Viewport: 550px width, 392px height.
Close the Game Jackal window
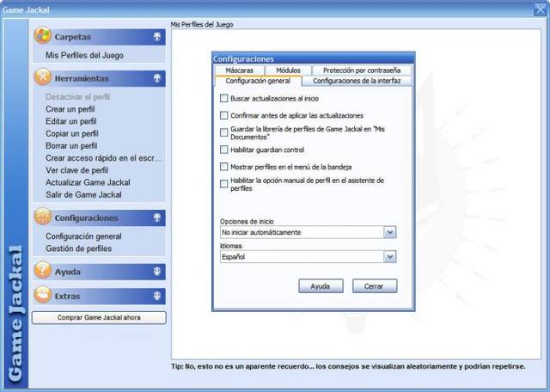click(x=541, y=9)
